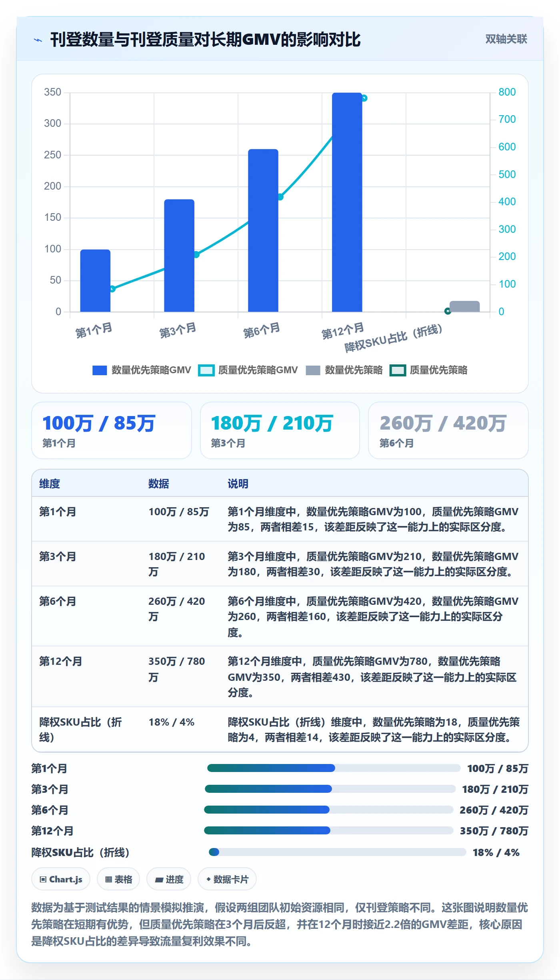
Task: Click the 第6个月 progress bar
Action: point(329,810)
